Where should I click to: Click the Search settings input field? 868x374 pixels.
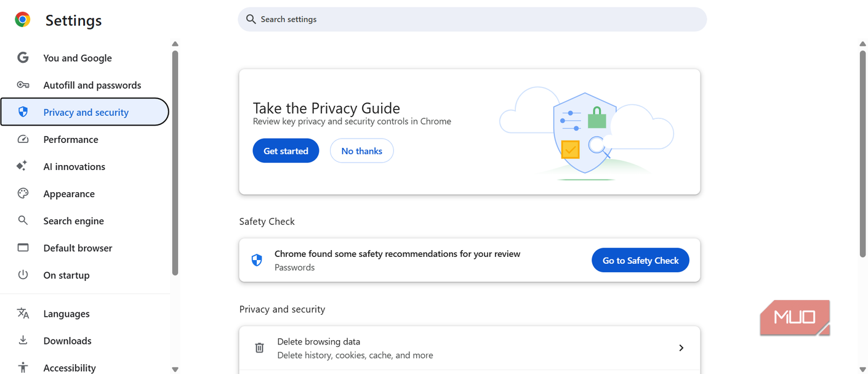click(x=472, y=19)
